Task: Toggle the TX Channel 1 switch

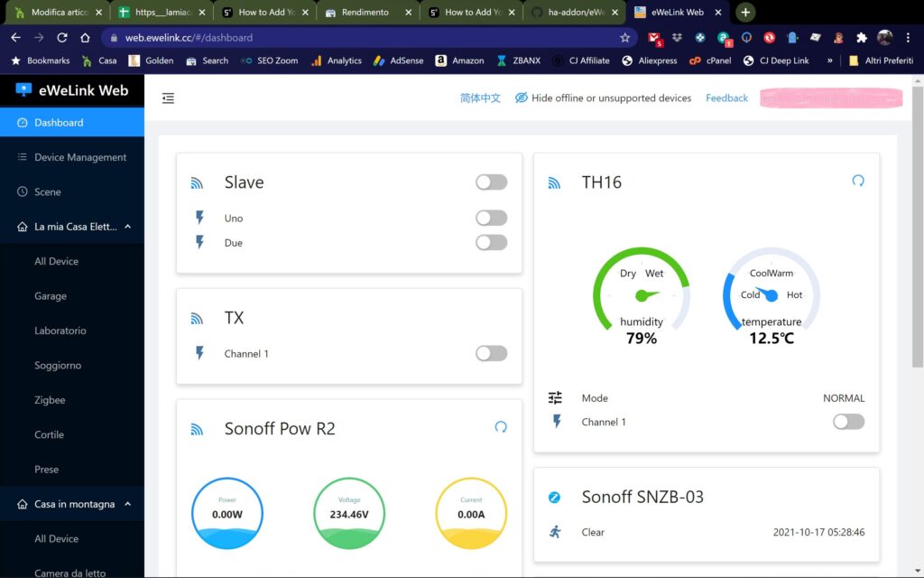Action: coord(492,353)
